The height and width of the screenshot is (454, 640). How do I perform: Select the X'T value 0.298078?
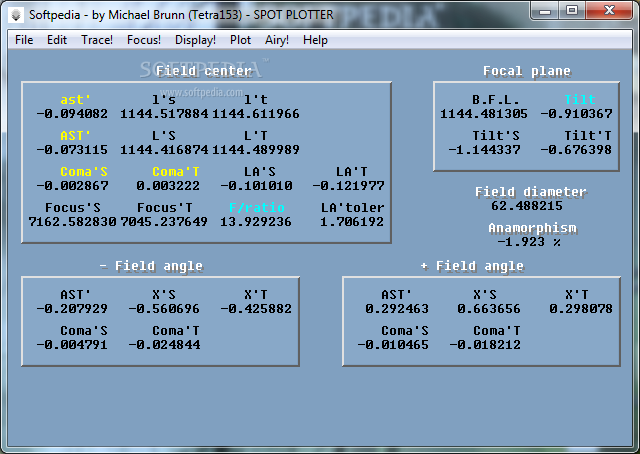click(581, 309)
